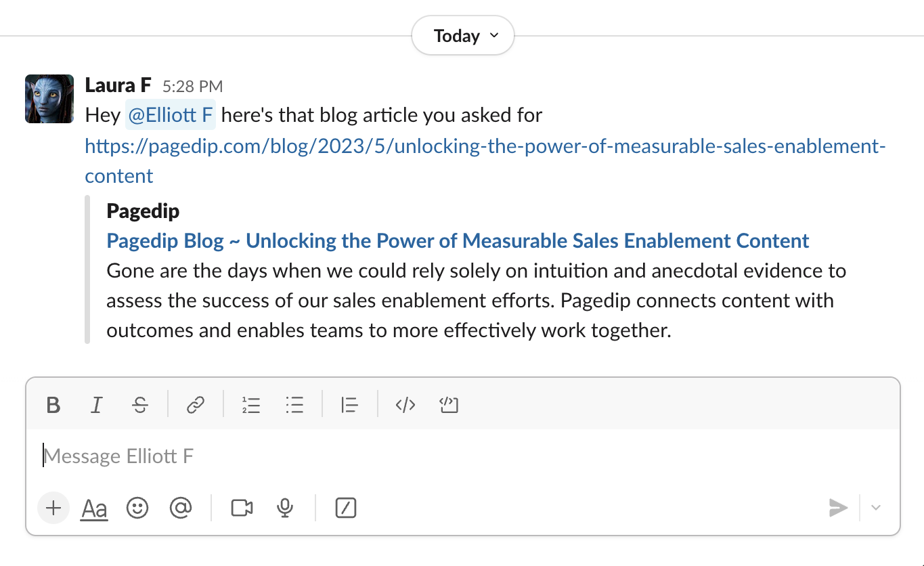
Task: Open the emoji picker
Action: (x=137, y=508)
